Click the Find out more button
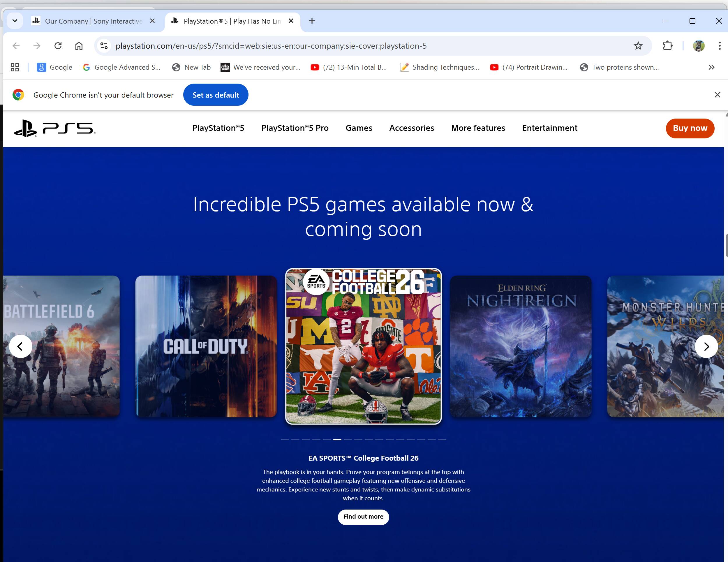Screen dimensions: 728x562 coord(363,517)
